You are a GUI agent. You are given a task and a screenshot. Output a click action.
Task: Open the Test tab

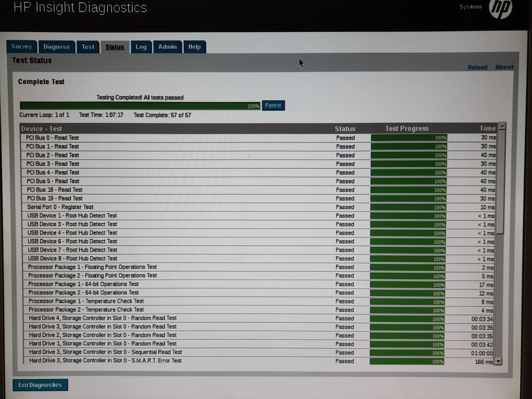pyautogui.click(x=88, y=47)
